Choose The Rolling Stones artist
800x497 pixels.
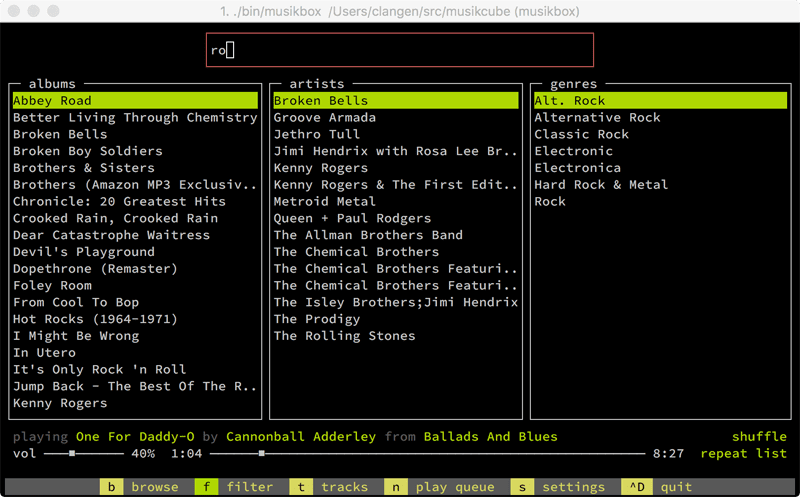click(344, 336)
